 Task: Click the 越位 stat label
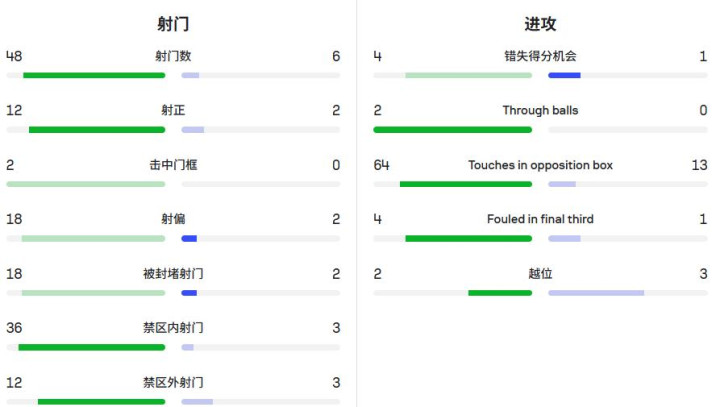point(540,273)
